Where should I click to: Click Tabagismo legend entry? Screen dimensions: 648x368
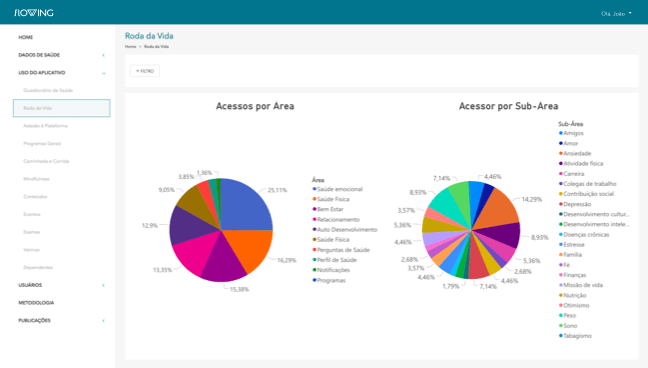[575, 336]
